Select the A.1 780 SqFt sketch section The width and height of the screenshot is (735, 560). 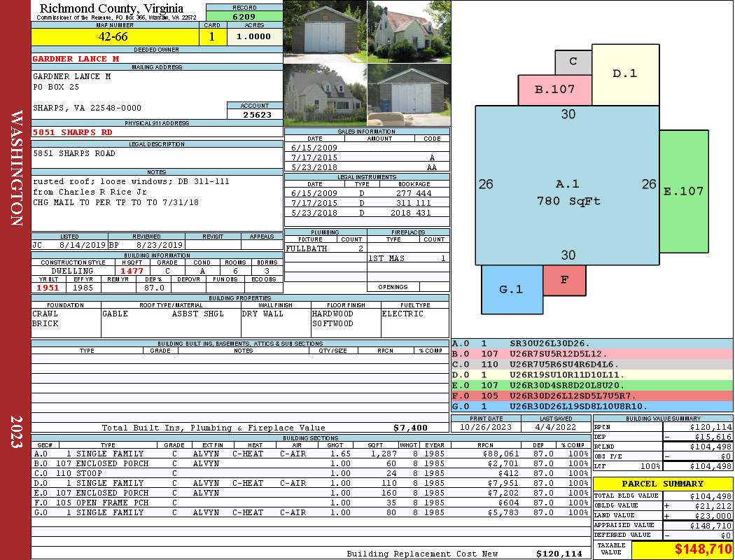(x=567, y=185)
